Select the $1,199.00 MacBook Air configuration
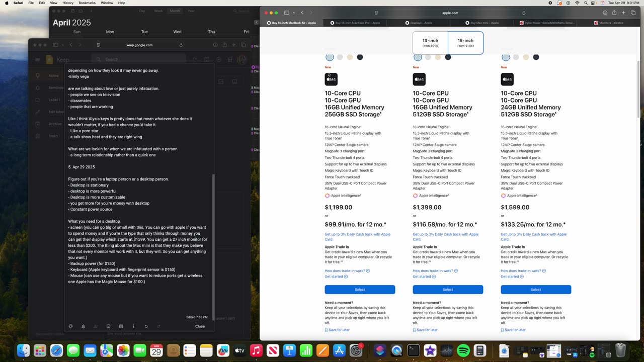644x362 pixels. (x=360, y=290)
